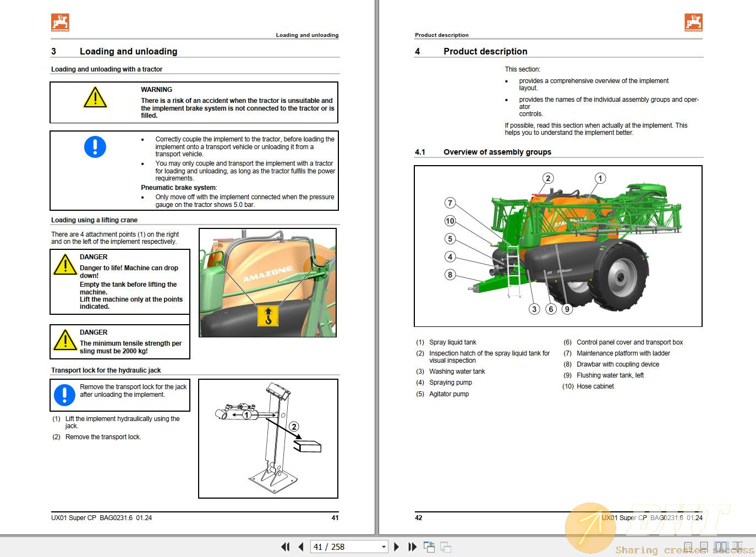This screenshot has width=756, height=557.
Task: Click the running header 'Loading and unloading' on page 41
Action: pyautogui.click(x=307, y=35)
